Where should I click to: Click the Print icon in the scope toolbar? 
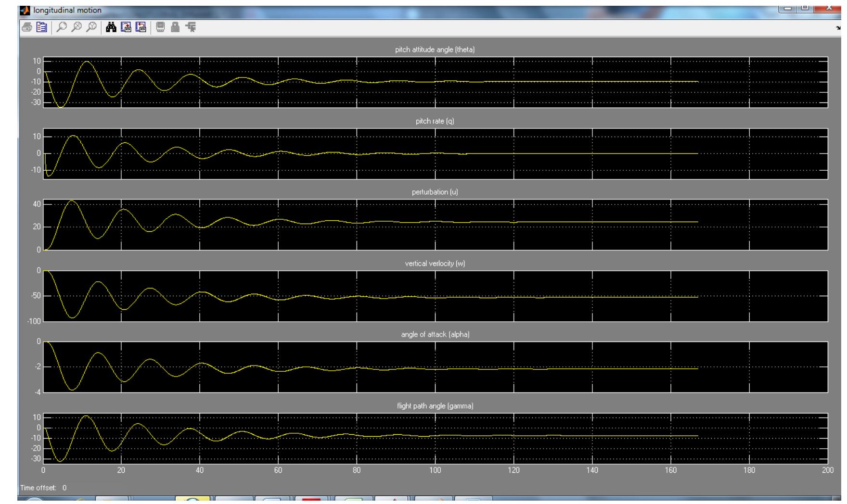(26, 28)
